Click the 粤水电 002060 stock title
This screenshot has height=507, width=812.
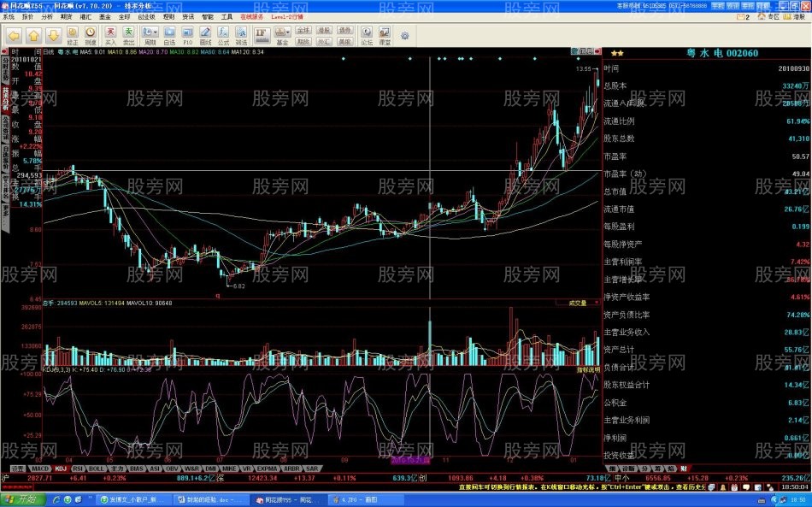pos(722,53)
